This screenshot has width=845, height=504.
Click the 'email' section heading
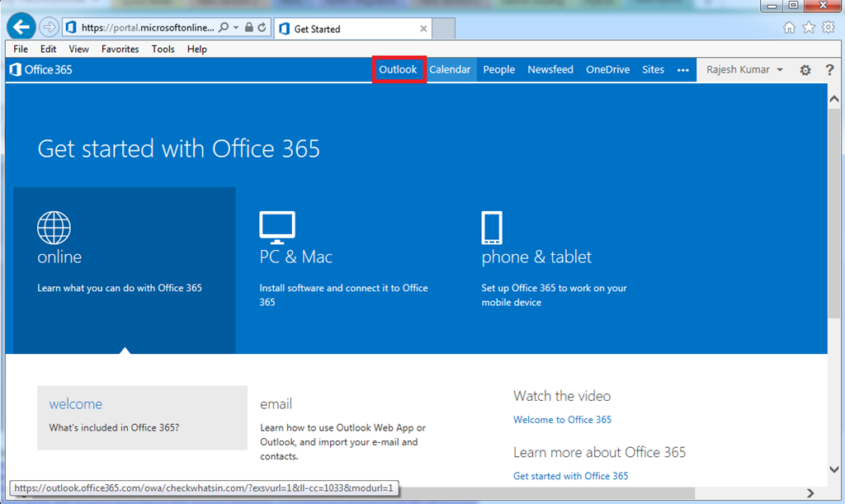[276, 404]
